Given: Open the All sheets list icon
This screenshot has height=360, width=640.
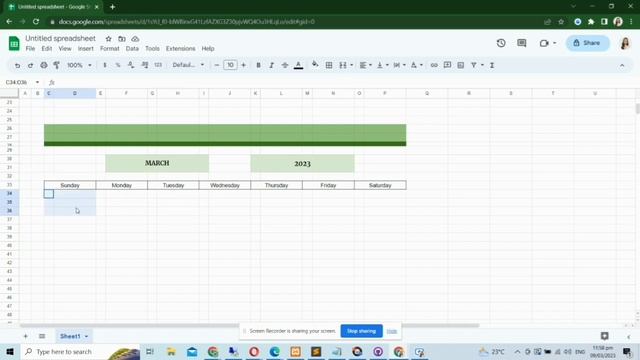Looking at the screenshot, I should [x=42, y=336].
